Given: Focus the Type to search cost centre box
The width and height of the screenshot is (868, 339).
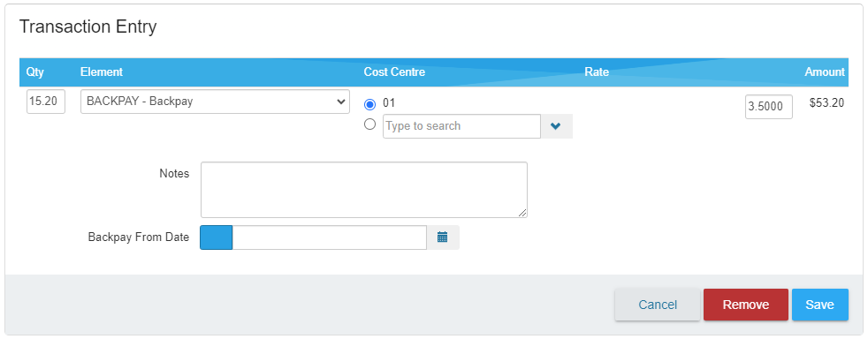Looking at the screenshot, I should pyautogui.click(x=461, y=126).
